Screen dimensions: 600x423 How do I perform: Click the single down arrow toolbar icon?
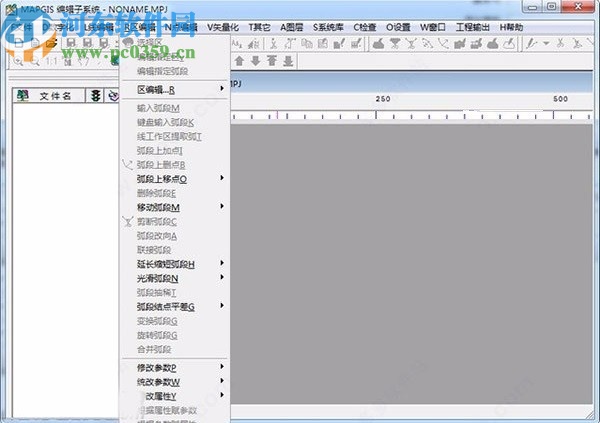(x=255, y=61)
